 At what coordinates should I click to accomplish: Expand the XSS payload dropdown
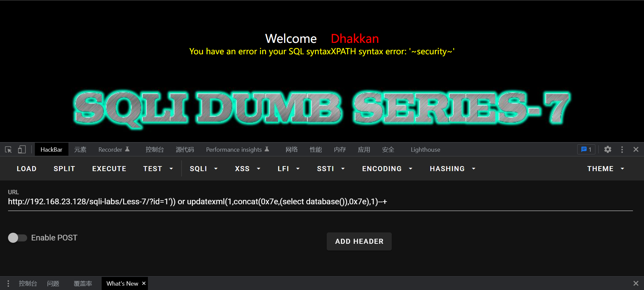pos(248,169)
